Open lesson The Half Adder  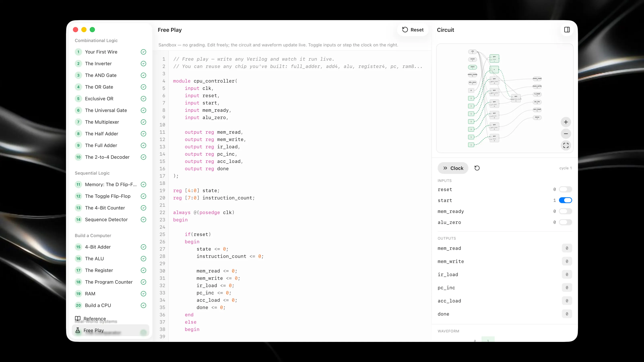[x=110, y=134]
